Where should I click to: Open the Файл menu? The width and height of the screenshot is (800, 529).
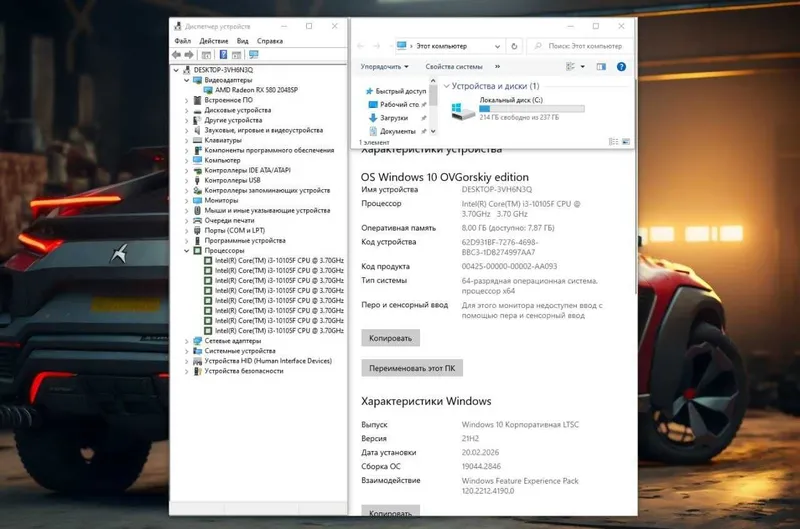click(183, 41)
